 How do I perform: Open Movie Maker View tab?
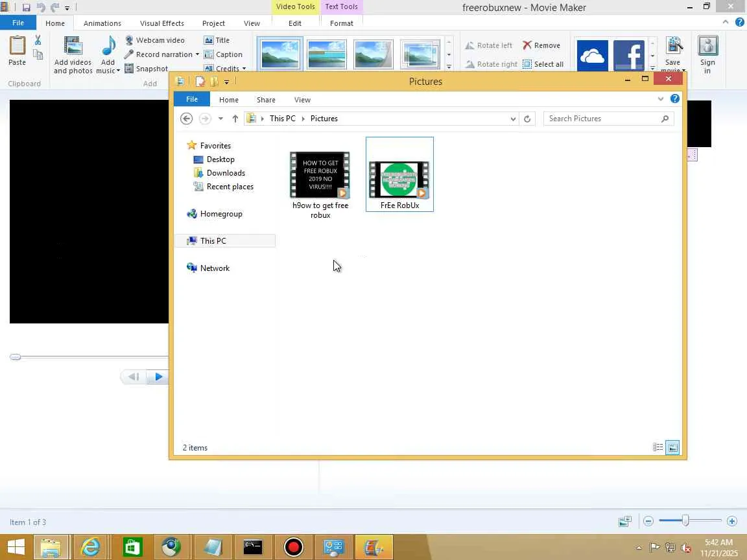(252, 23)
